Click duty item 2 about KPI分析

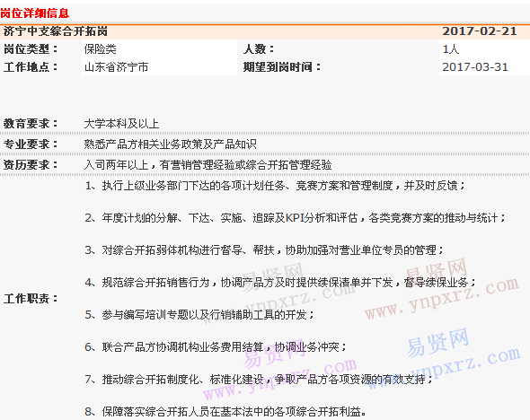(x=295, y=218)
